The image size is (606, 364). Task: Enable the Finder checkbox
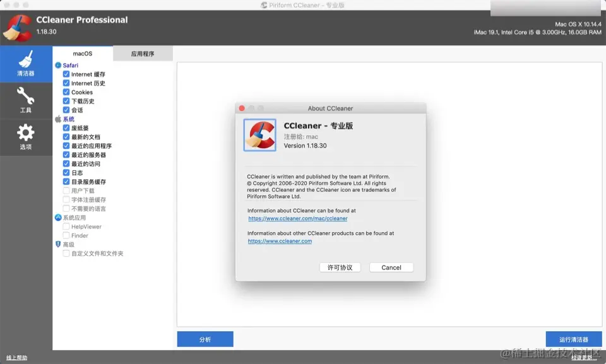[x=66, y=235]
